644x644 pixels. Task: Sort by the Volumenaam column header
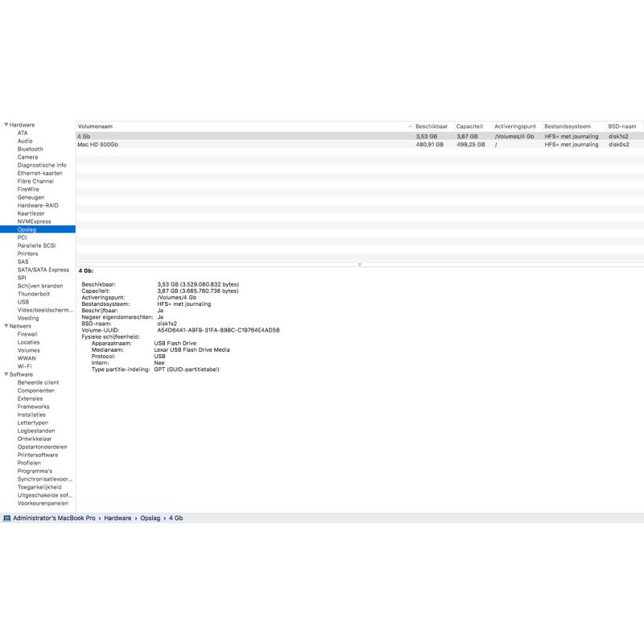coord(245,126)
